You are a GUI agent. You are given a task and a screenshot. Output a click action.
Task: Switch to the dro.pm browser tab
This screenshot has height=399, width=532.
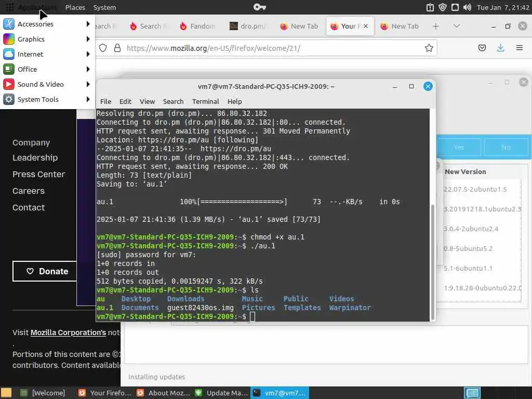(248, 26)
